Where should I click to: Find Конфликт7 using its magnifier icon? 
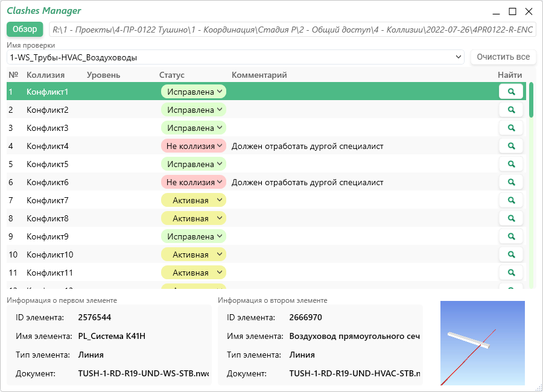(511, 200)
